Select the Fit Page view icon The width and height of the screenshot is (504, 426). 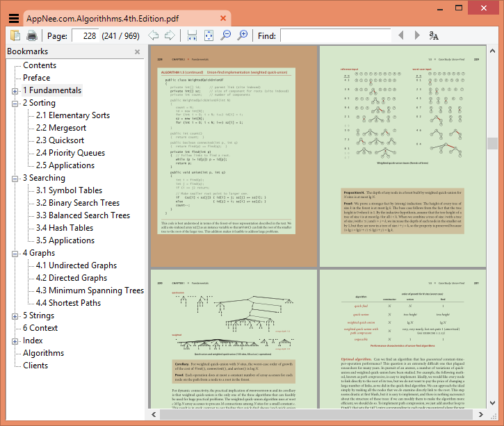pos(209,35)
